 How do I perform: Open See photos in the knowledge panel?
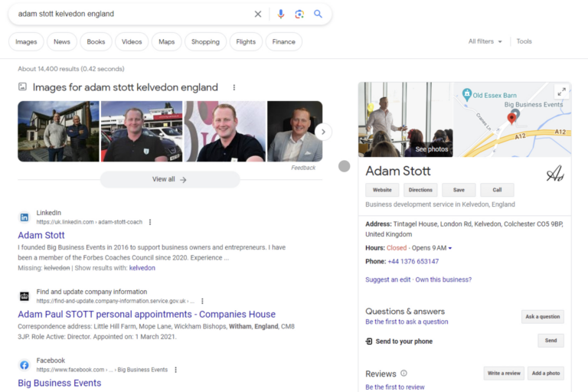pos(431,149)
